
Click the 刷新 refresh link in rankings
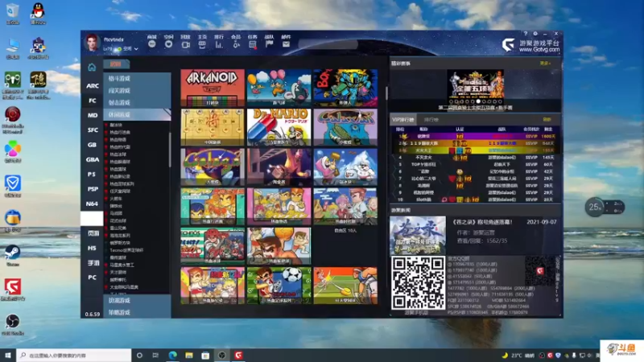point(547,119)
